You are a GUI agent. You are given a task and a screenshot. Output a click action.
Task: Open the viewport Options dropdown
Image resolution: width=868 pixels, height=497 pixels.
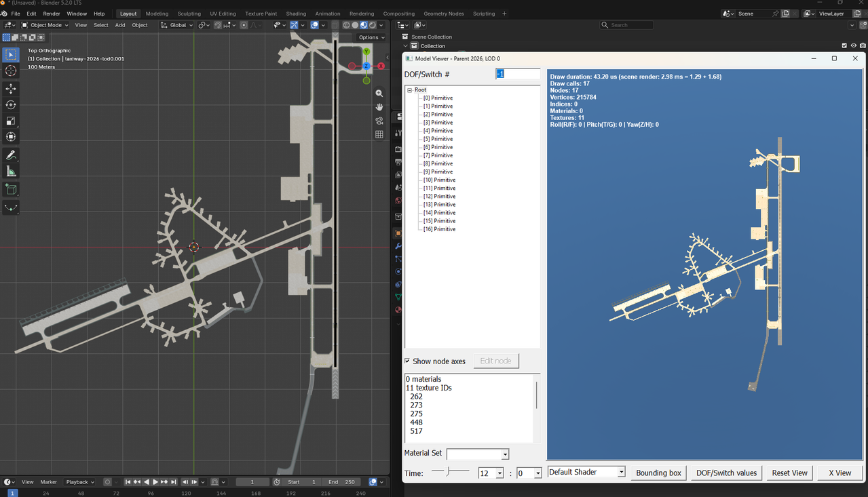point(371,37)
